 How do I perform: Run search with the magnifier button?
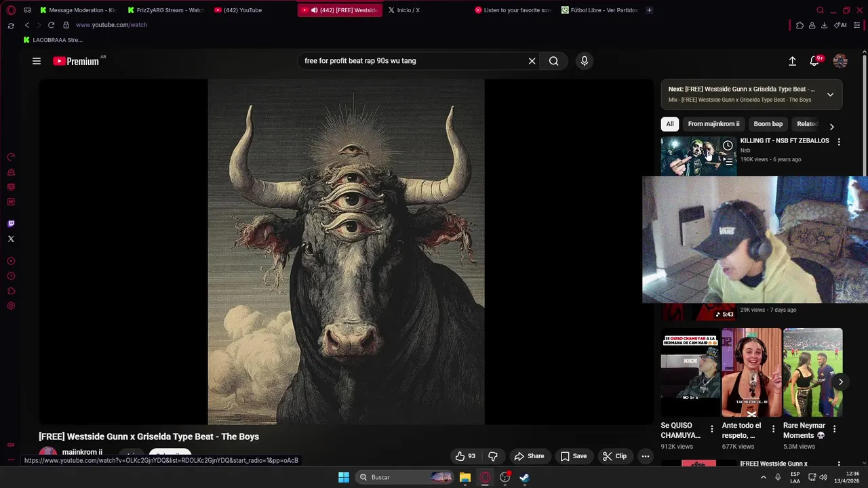click(x=554, y=61)
